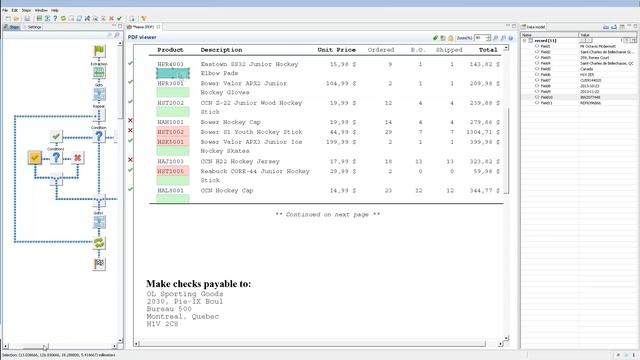Image resolution: width=640 pixels, height=360 pixels.
Task: Click the Name column header in data model
Action: 549,35
